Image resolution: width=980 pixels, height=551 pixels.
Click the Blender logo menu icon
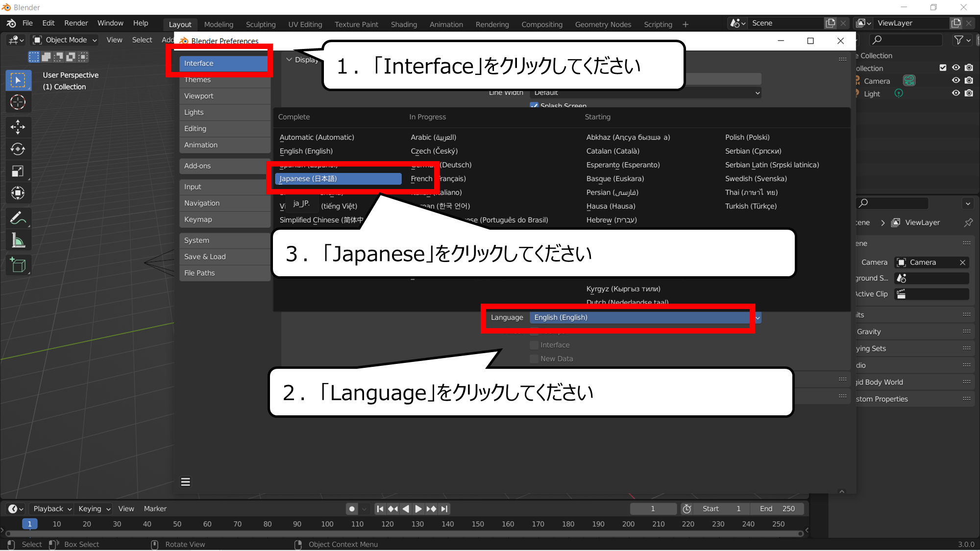(x=11, y=23)
